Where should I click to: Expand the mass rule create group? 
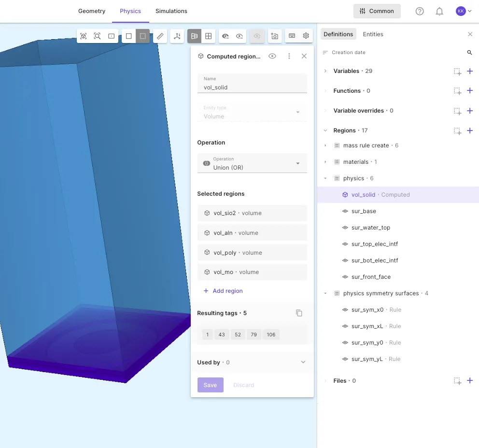click(325, 145)
